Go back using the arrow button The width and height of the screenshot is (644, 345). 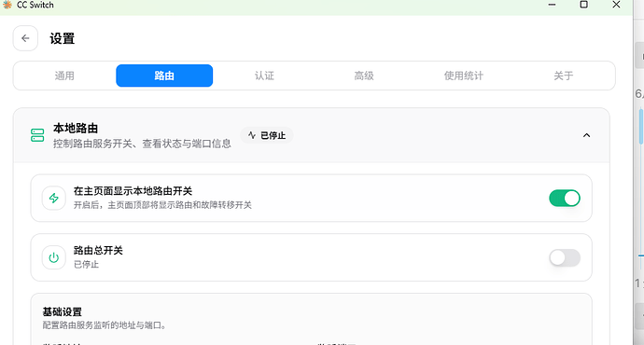pos(25,38)
